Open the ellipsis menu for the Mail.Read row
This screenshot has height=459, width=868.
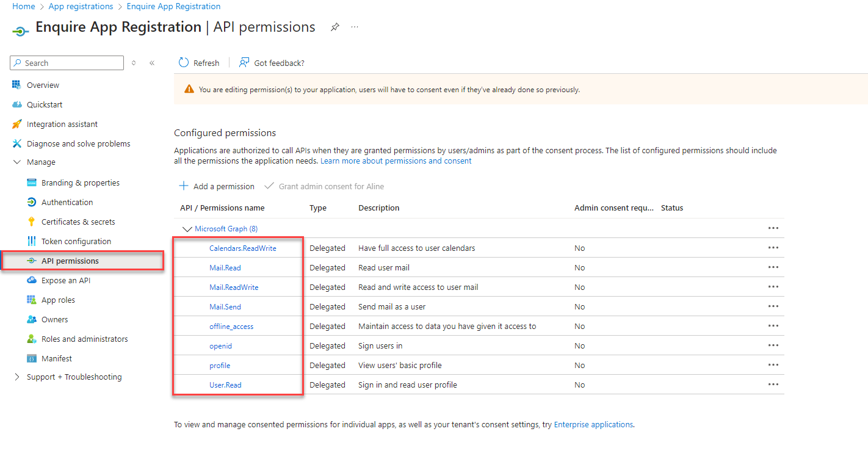[773, 267]
